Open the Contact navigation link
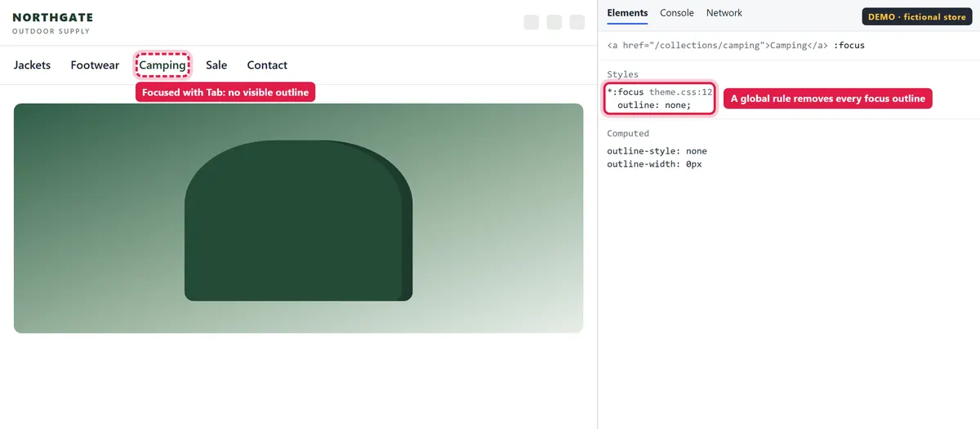980x429 pixels. click(267, 65)
